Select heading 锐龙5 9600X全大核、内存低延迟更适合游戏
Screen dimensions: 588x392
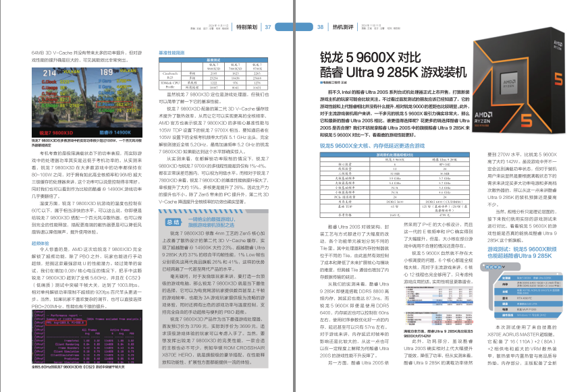point(373,146)
